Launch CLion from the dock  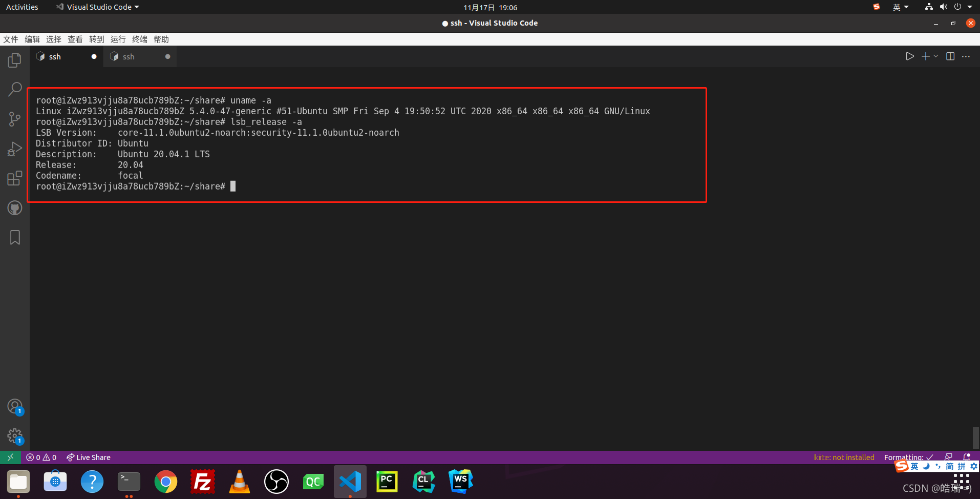point(424,482)
